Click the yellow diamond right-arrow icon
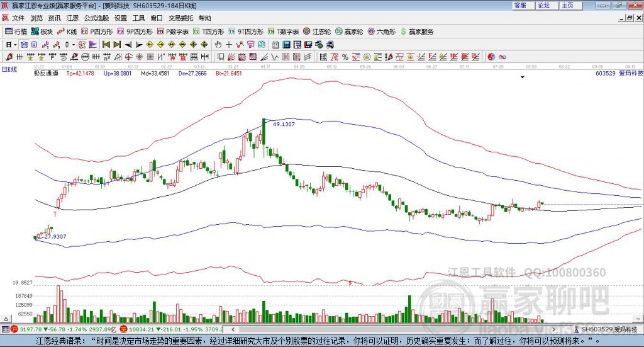This screenshot has height=347, width=644. (x=160, y=45)
